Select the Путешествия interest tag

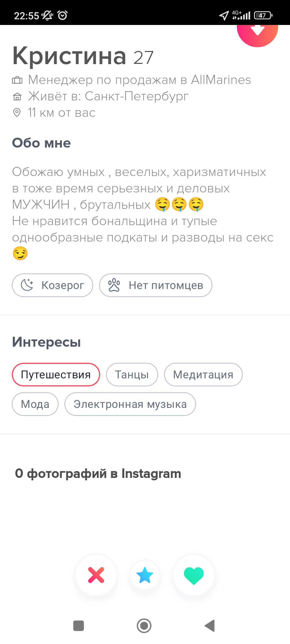pos(56,375)
